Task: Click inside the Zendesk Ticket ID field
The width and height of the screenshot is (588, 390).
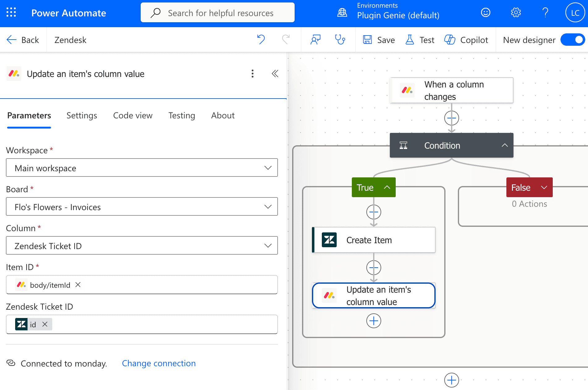Action: [x=142, y=324]
